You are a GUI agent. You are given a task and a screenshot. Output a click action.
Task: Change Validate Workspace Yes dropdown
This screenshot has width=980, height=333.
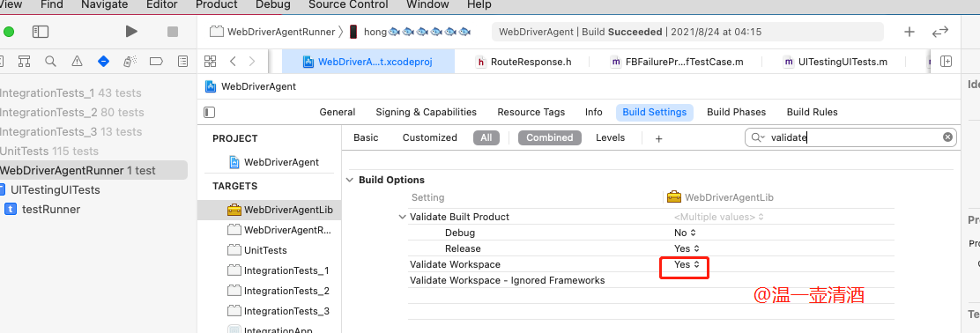(x=687, y=265)
